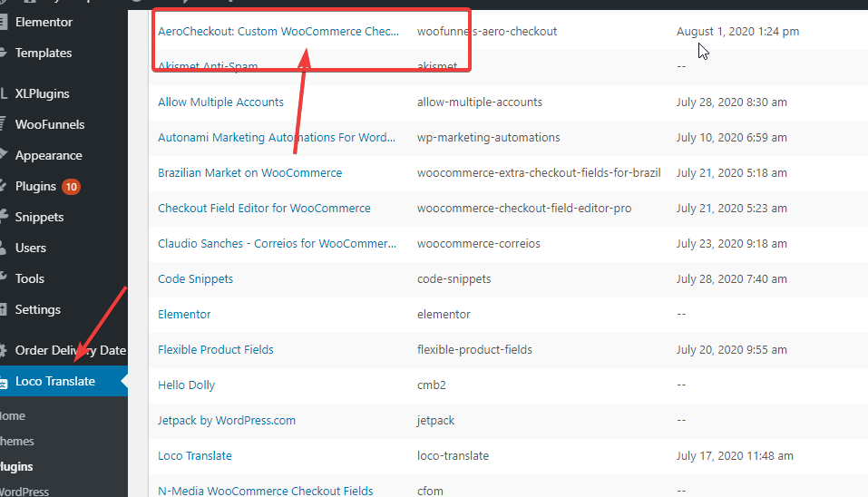Click text domain woofunnels-aero-checkout
The width and height of the screenshot is (868, 497).
click(x=487, y=32)
